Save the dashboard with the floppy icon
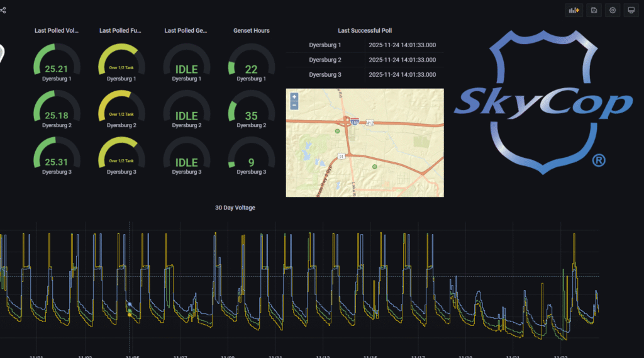The image size is (644, 358). click(594, 10)
